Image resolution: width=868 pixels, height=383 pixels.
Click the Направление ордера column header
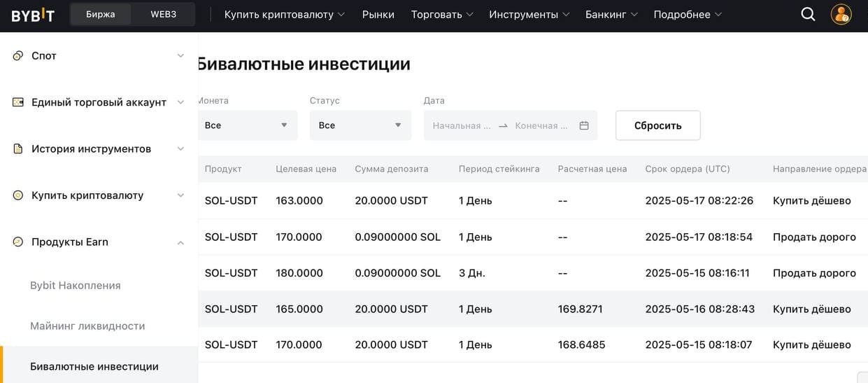(x=820, y=169)
